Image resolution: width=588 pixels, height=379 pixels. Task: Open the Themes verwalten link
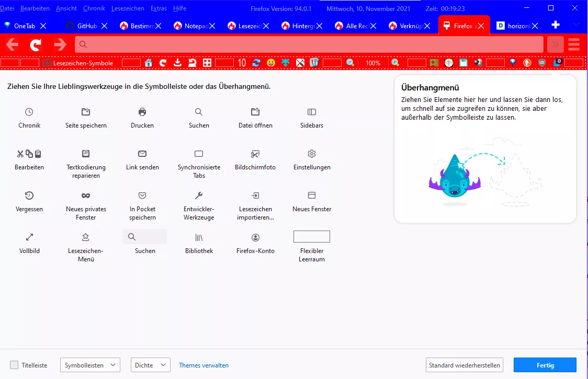point(203,365)
